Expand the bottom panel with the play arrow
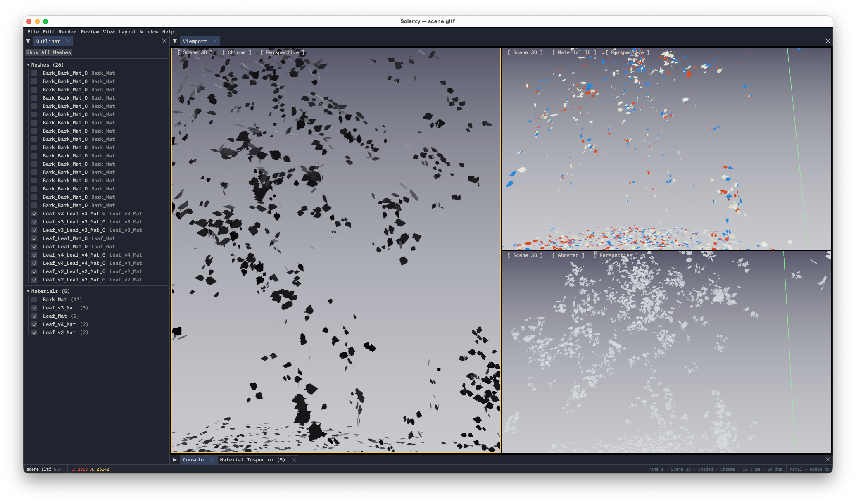This screenshot has height=504, width=856. 175,460
